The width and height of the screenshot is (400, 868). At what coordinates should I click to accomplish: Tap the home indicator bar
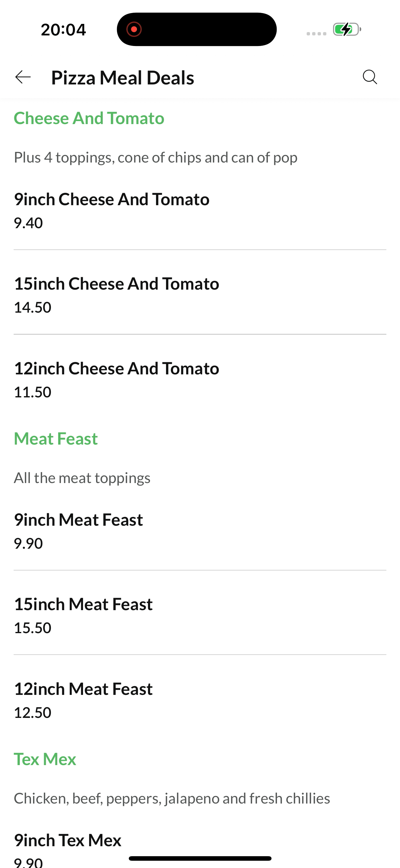[200, 858]
